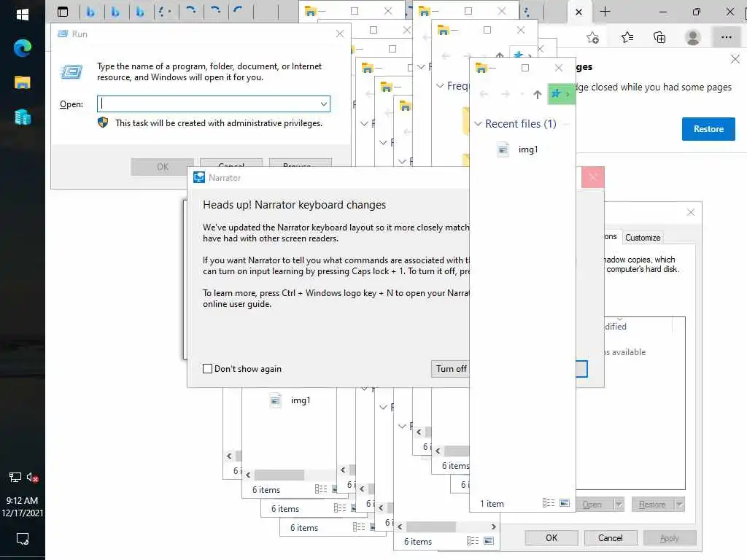747x560 pixels.
Task: Click the system clock showing 9:12 AM
Action: 22,500
